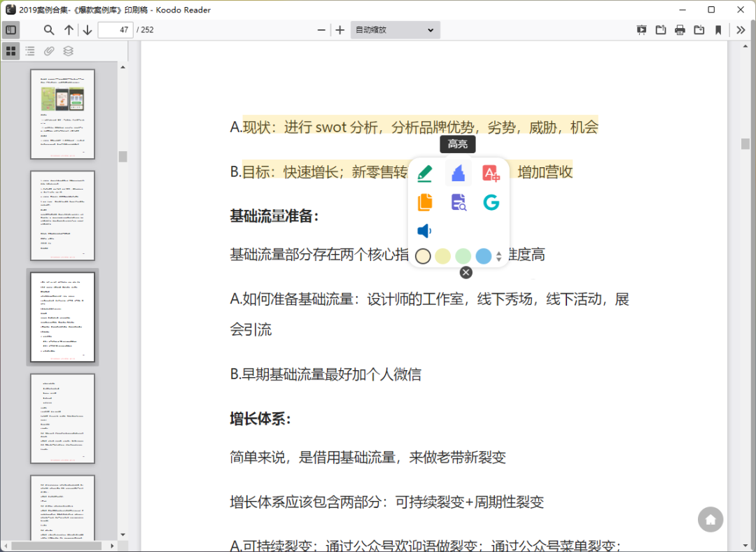Viewport: 756px width, 552px height.
Task: Navigate to the next page with down arrow
Action: [87, 30]
